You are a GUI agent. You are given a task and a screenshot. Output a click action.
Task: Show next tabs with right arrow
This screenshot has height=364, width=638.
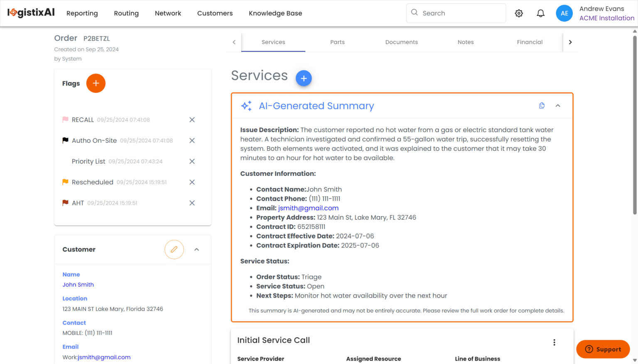click(x=570, y=42)
